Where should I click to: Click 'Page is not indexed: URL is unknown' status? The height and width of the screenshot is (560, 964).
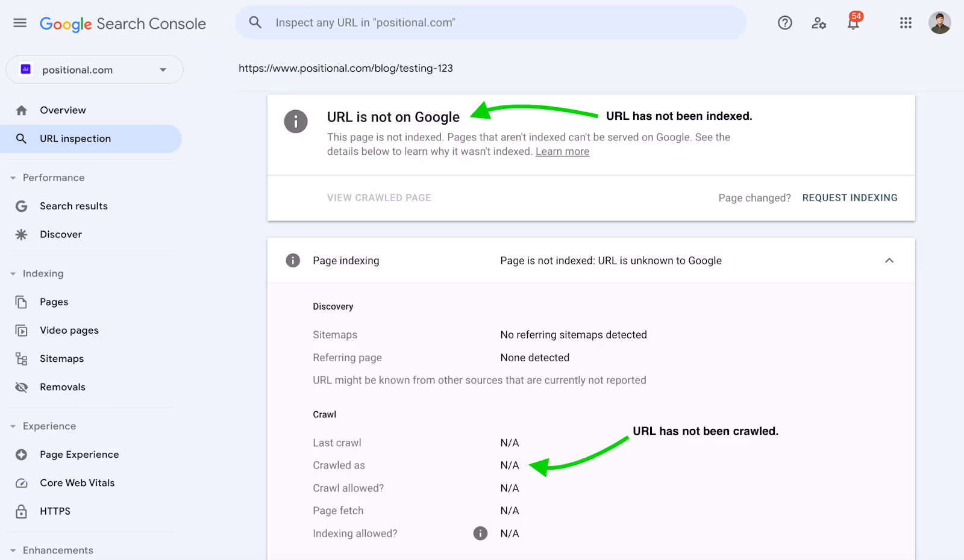coord(611,261)
